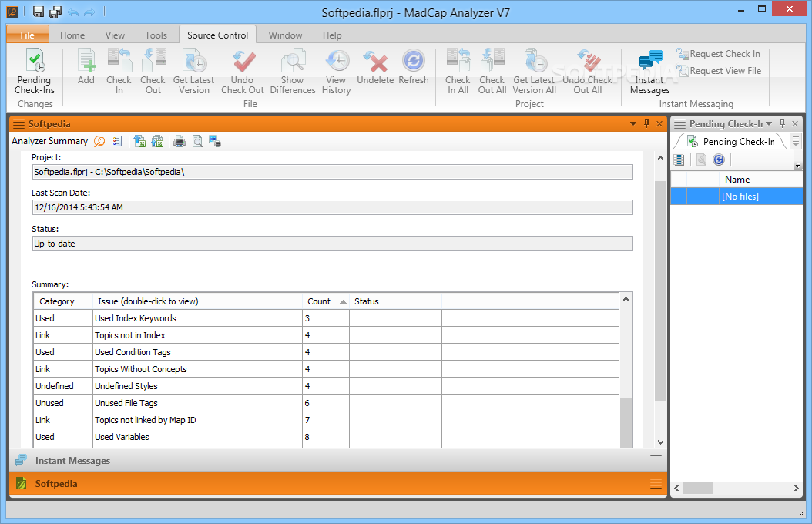The height and width of the screenshot is (524, 812).
Task: Close the Softpedia panel
Action: (659, 124)
